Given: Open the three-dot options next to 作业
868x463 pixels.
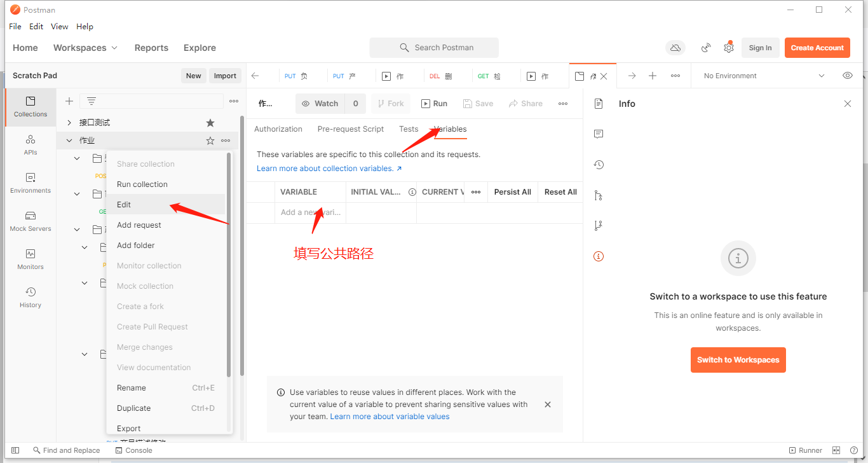Looking at the screenshot, I should 226,141.
